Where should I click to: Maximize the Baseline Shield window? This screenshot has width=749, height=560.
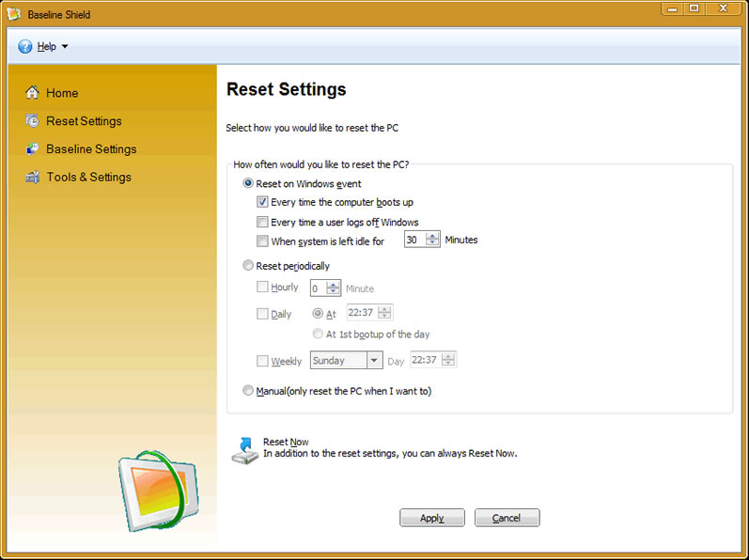[694, 8]
